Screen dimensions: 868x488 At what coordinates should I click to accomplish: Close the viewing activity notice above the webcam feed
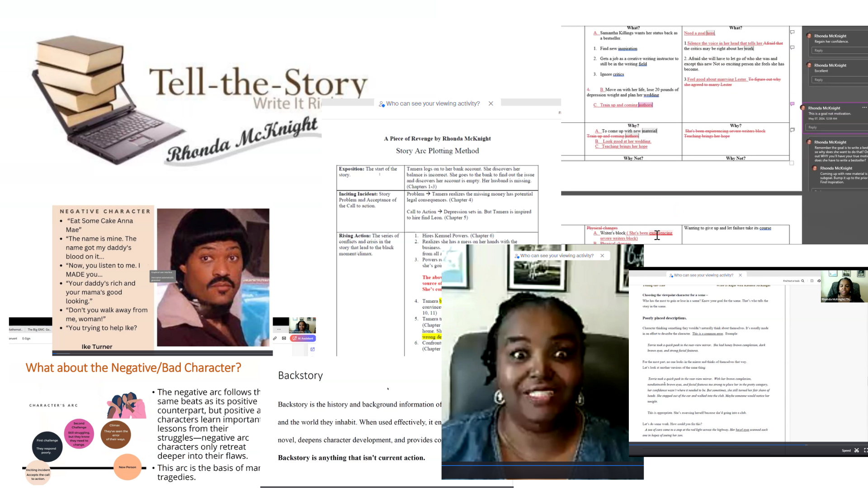602,256
